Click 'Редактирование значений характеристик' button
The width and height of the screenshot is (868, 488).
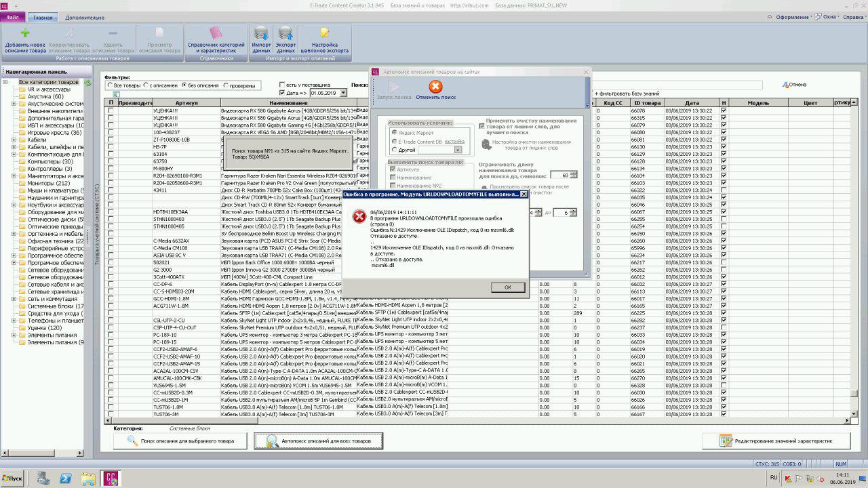776,441
